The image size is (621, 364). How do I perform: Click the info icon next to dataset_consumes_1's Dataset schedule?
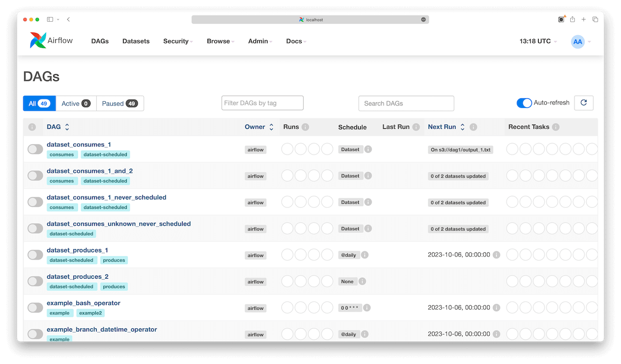pos(368,149)
